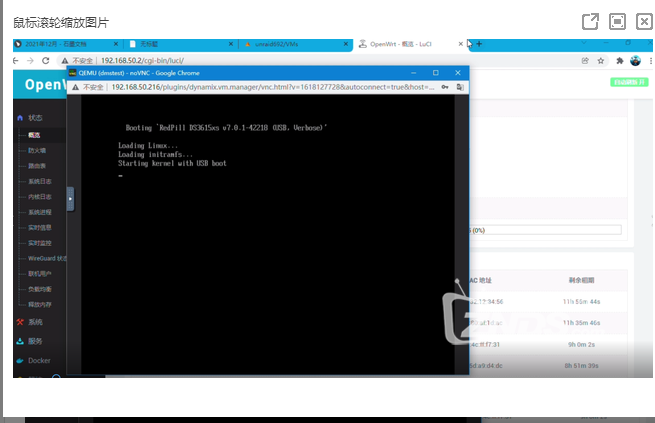Click the 剩余租期 column header
Screen dimensions: 655x423
[x=581, y=281]
